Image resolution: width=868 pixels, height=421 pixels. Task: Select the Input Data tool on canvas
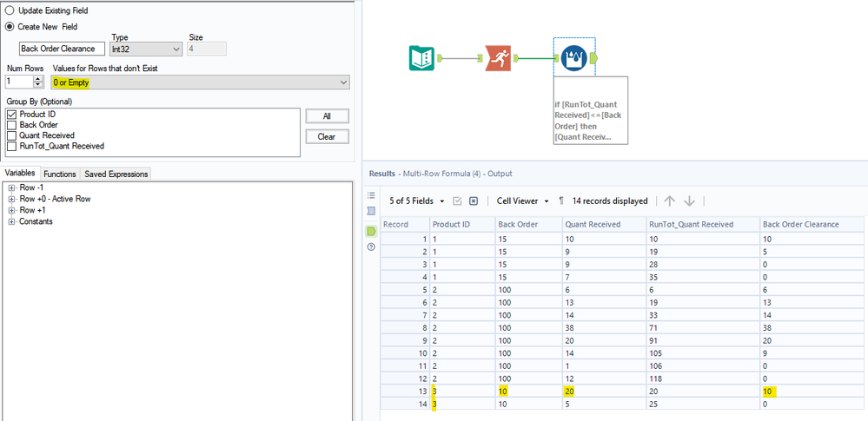(x=422, y=58)
